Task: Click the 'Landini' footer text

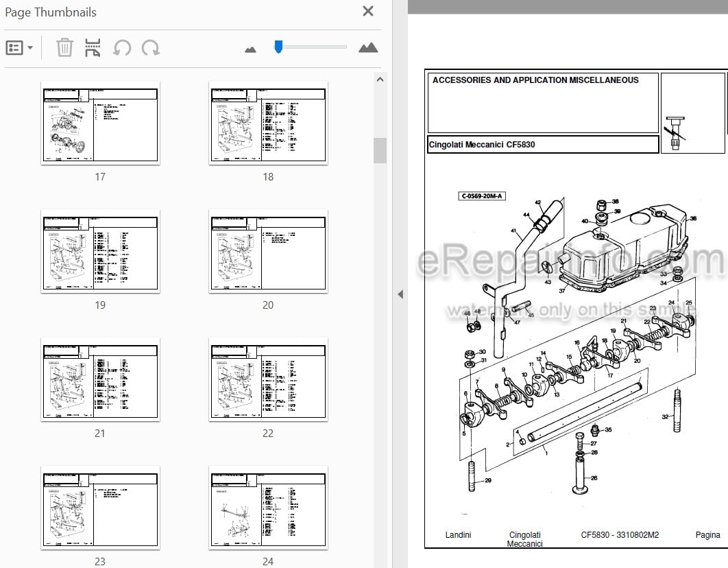Action: click(458, 534)
